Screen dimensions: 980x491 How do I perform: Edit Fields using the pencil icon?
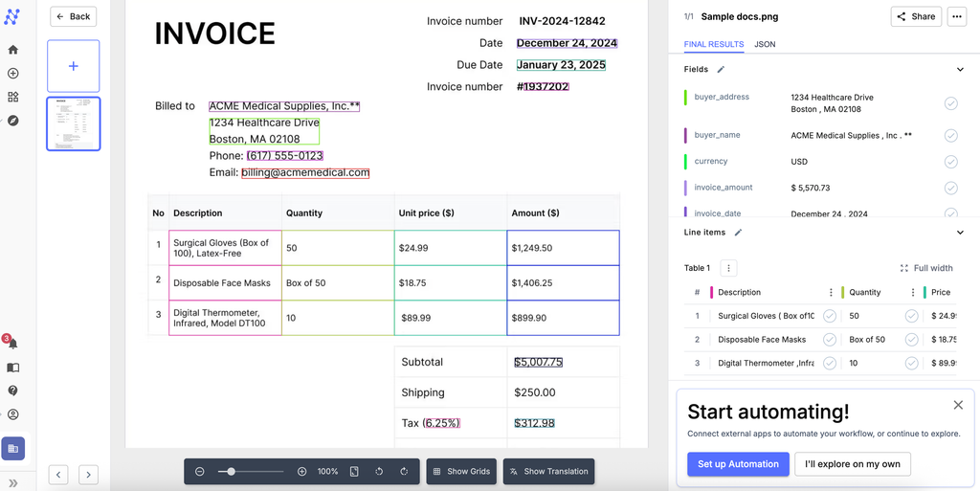click(721, 70)
